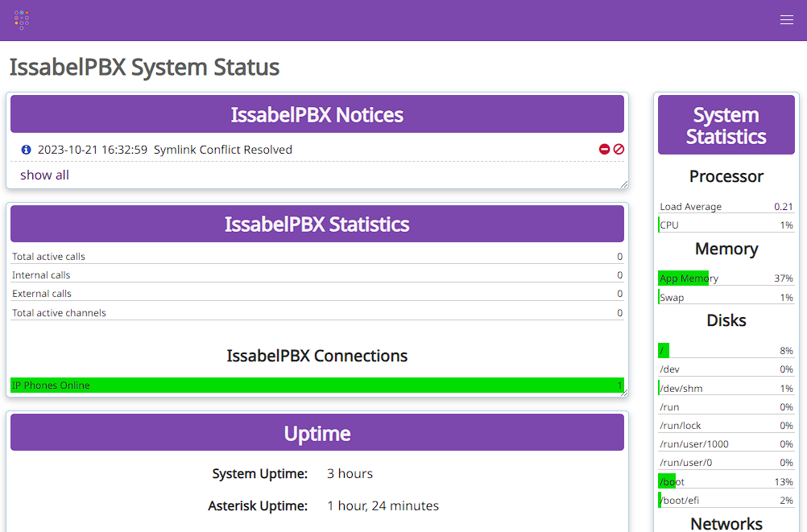The height and width of the screenshot is (532, 807).
Task: Click the Uptime panel header
Action: (317, 433)
